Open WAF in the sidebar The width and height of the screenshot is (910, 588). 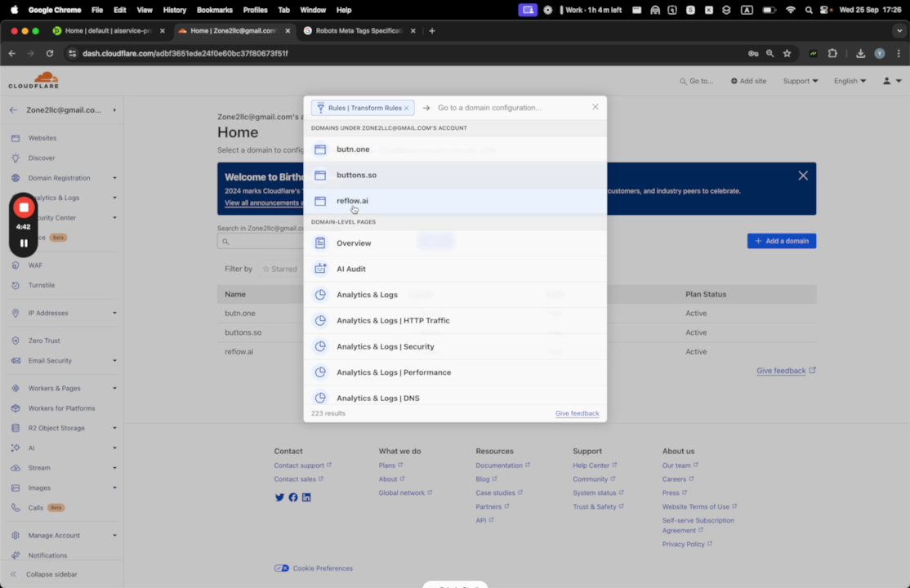[x=35, y=265]
